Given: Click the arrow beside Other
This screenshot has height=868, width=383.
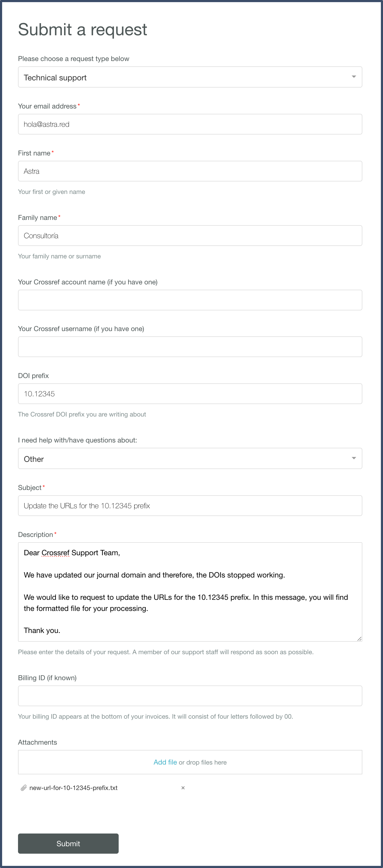Looking at the screenshot, I should click(354, 458).
